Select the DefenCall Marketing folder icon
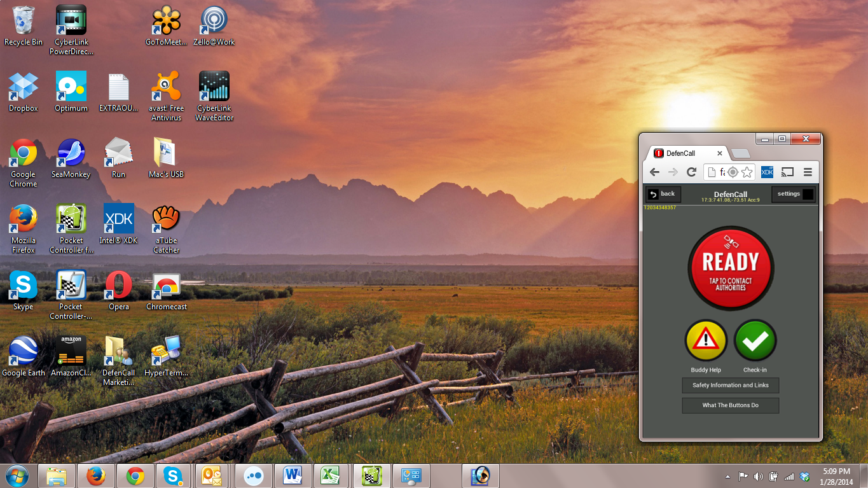Screen dimensions: 868x488 [x=119, y=361]
